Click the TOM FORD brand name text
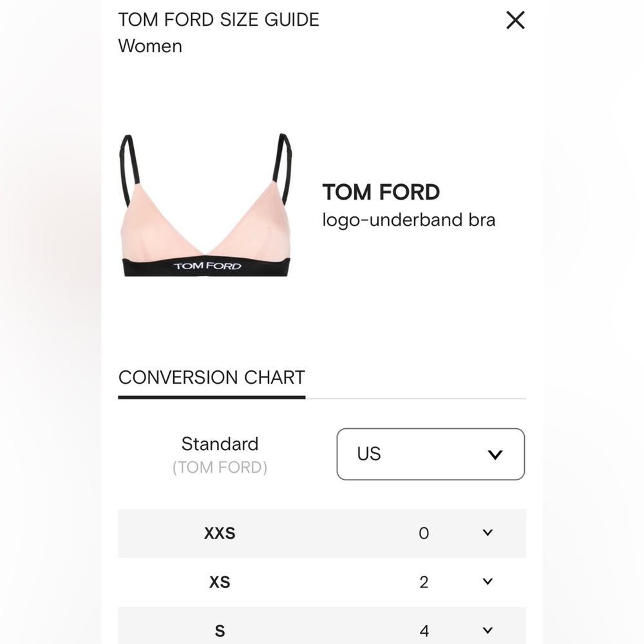The width and height of the screenshot is (644, 644). click(381, 191)
